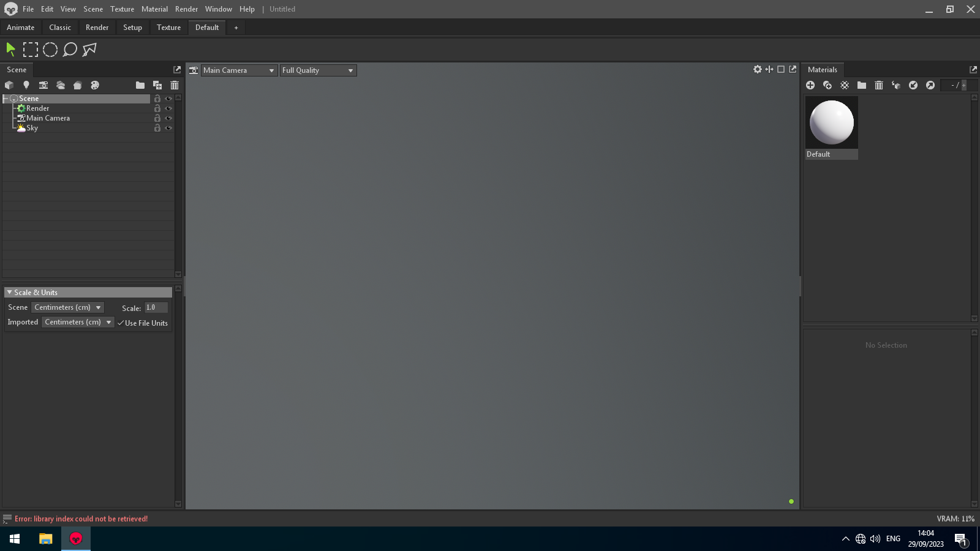Export material with outward arrow icon

tap(930, 85)
